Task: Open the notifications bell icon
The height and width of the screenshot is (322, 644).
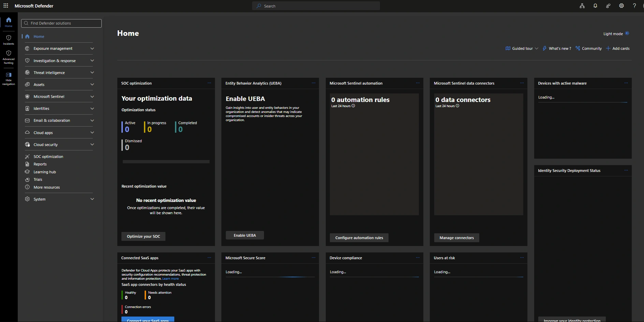Action: (x=595, y=6)
